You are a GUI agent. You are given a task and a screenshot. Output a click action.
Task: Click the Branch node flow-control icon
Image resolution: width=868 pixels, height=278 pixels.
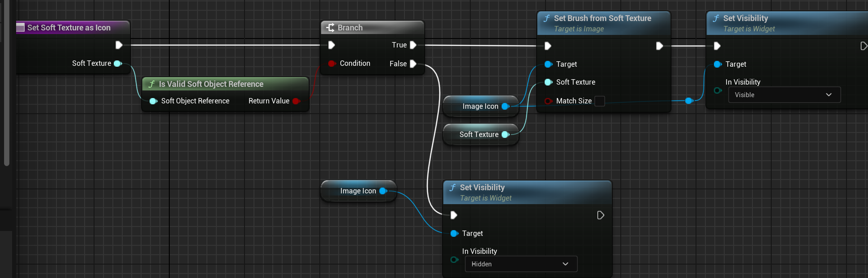tap(330, 28)
